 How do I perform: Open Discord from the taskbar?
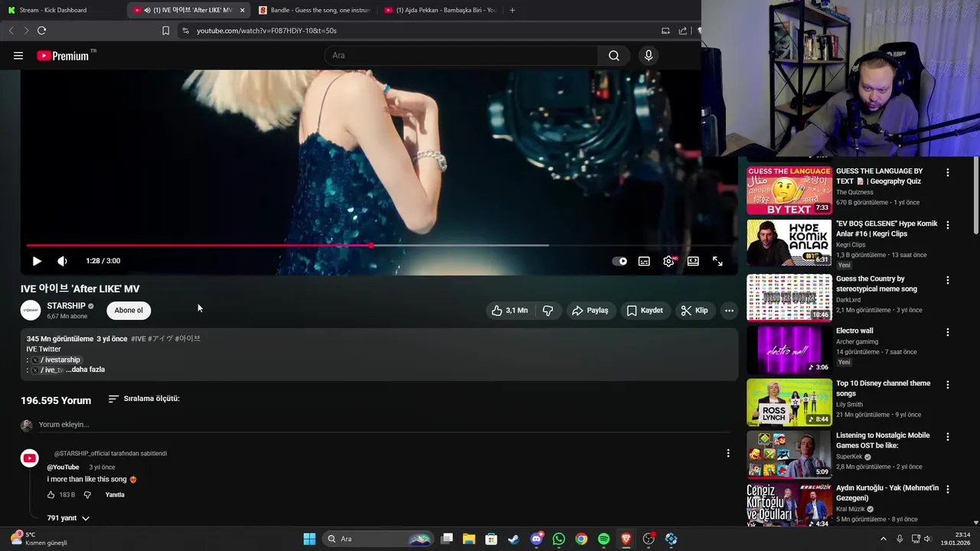coord(536,539)
